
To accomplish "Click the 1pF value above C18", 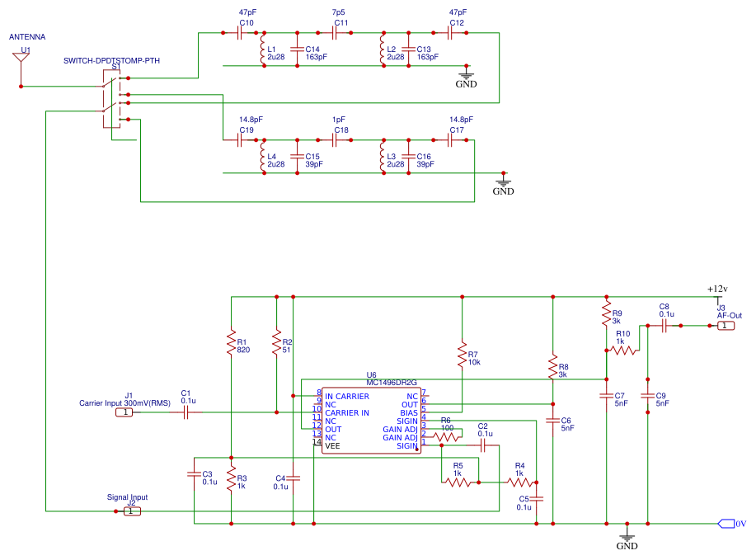I will [339, 120].
